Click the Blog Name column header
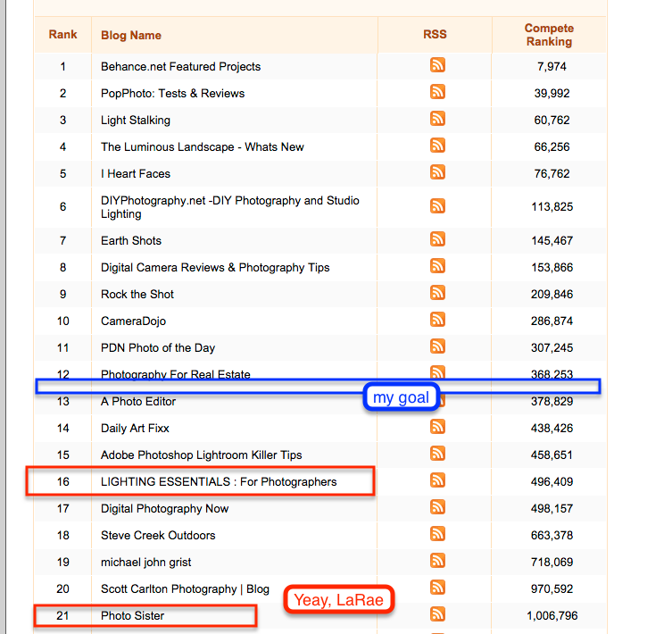The width and height of the screenshot is (672, 634). pyautogui.click(x=131, y=35)
